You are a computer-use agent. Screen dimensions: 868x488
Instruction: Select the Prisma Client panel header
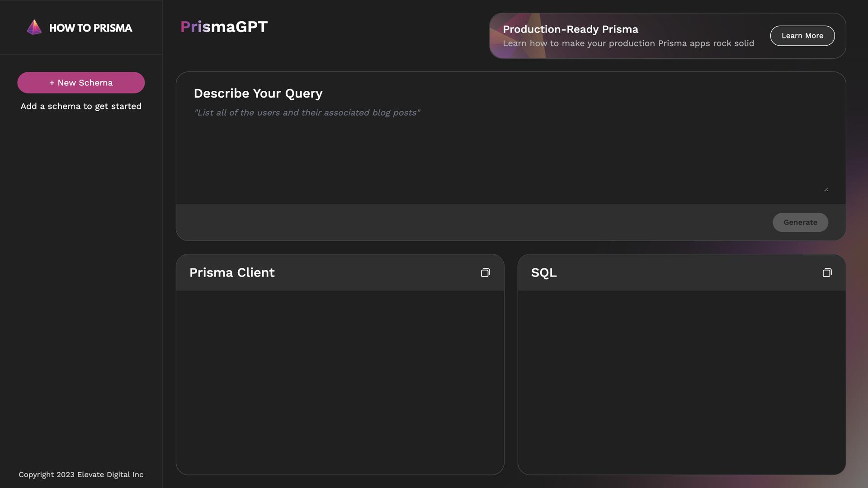[x=232, y=272]
